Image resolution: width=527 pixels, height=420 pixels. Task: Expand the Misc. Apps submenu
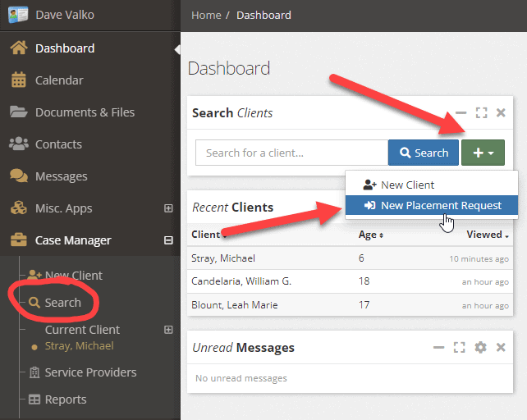pos(168,208)
